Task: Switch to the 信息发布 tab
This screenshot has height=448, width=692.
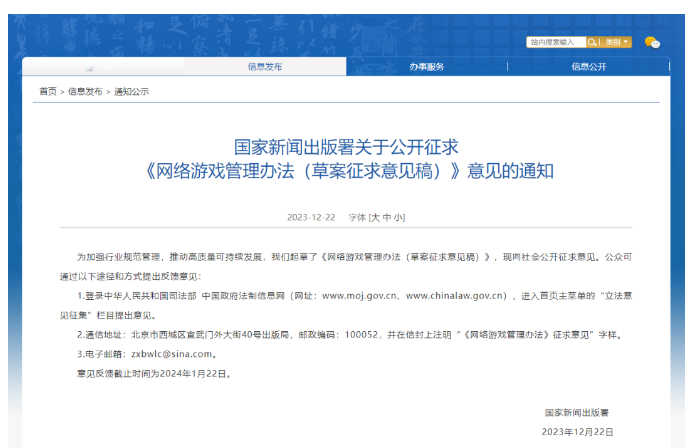Action: [265, 66]
